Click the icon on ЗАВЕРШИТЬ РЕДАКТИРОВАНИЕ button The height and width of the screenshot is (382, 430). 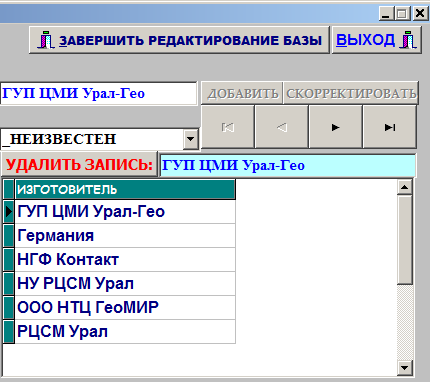click(x=46, y=40)
